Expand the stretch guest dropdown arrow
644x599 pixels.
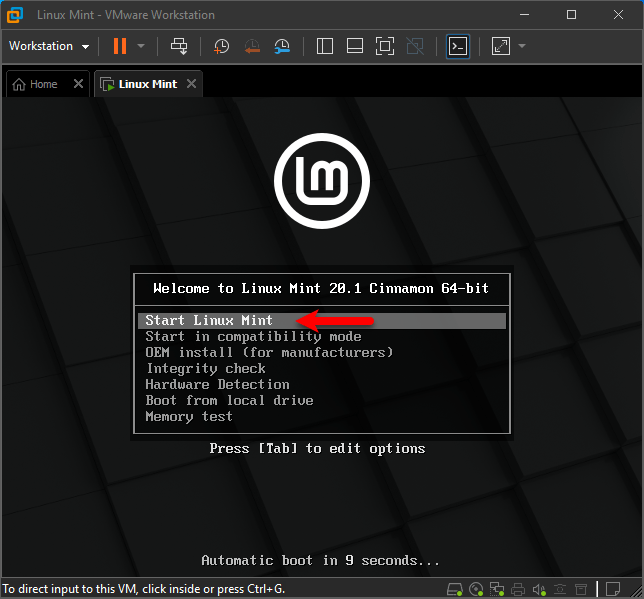click(x=522, y=46)
